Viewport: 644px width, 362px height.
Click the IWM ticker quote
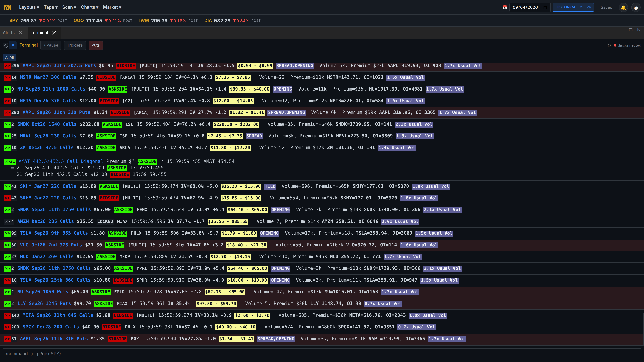168,21
